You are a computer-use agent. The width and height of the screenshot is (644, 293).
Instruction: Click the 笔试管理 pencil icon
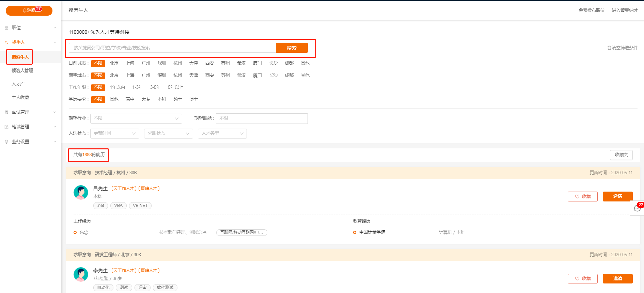[x=6, y=127]
